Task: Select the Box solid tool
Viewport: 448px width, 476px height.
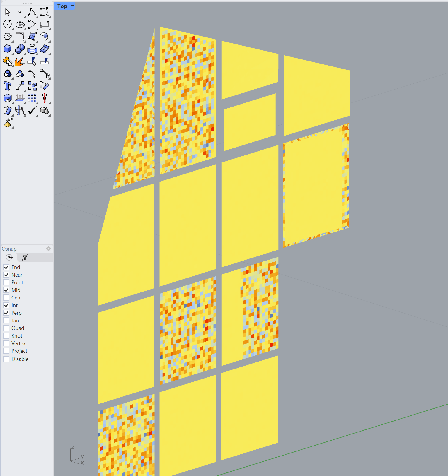Action: point(7,49)
